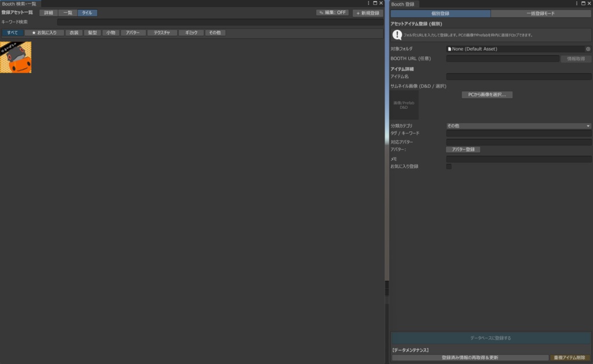593x364 pixels.
Task: Open the kebab menu of Booth 登録 window
Action: 576,3
